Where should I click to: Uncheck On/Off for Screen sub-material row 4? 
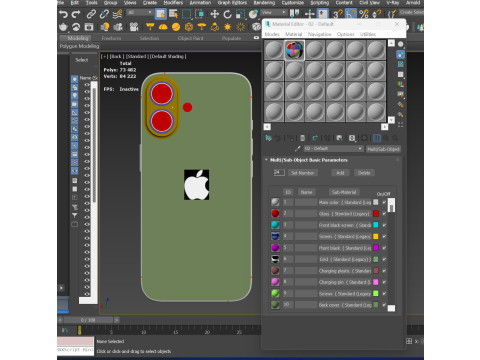[x=384, y=236]
